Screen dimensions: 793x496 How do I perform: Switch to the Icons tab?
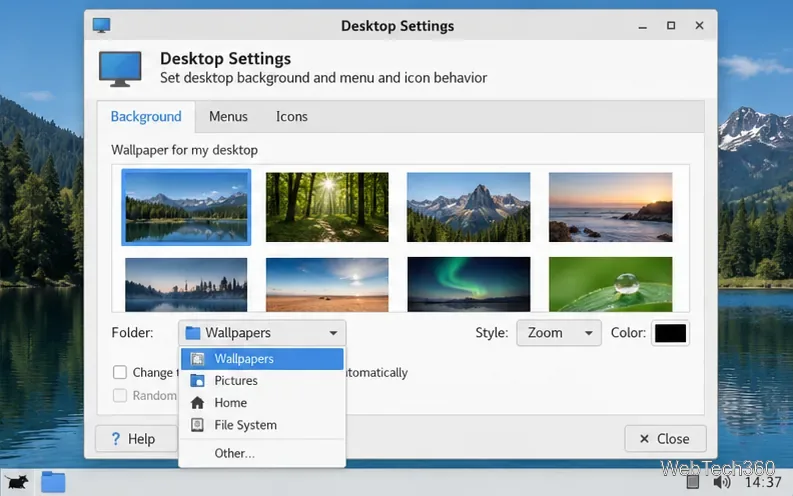tap(291, 117)
